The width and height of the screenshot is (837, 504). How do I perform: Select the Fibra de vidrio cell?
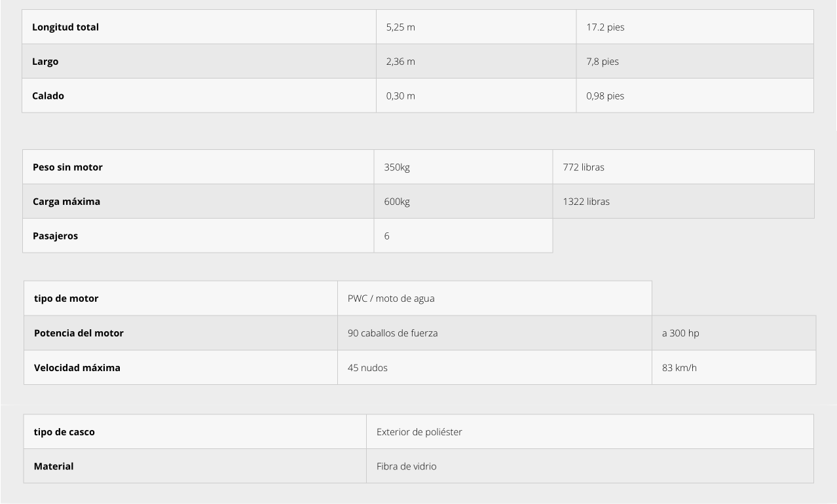(590, 466)
